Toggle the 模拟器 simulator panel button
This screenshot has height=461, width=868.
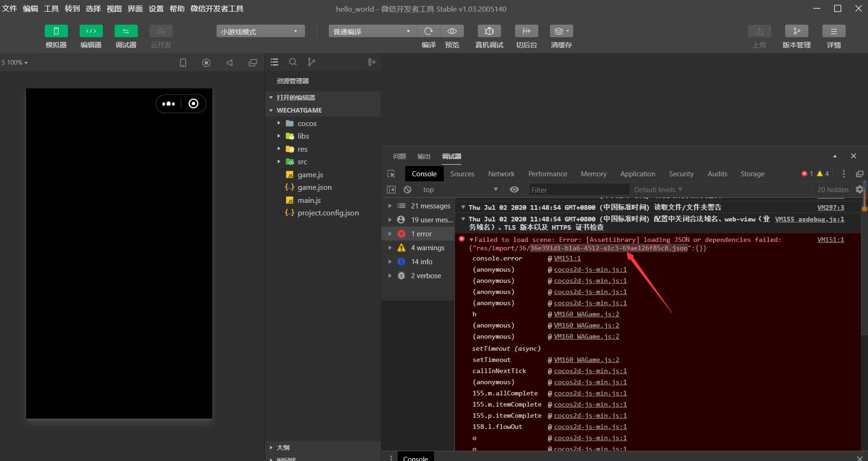click(x=56, y=31)
